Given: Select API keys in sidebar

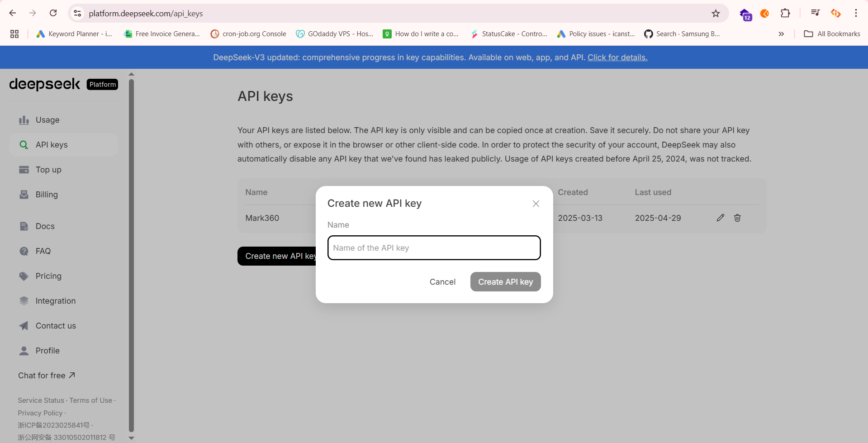Looking at the screenshot, I should click(63, 145).
